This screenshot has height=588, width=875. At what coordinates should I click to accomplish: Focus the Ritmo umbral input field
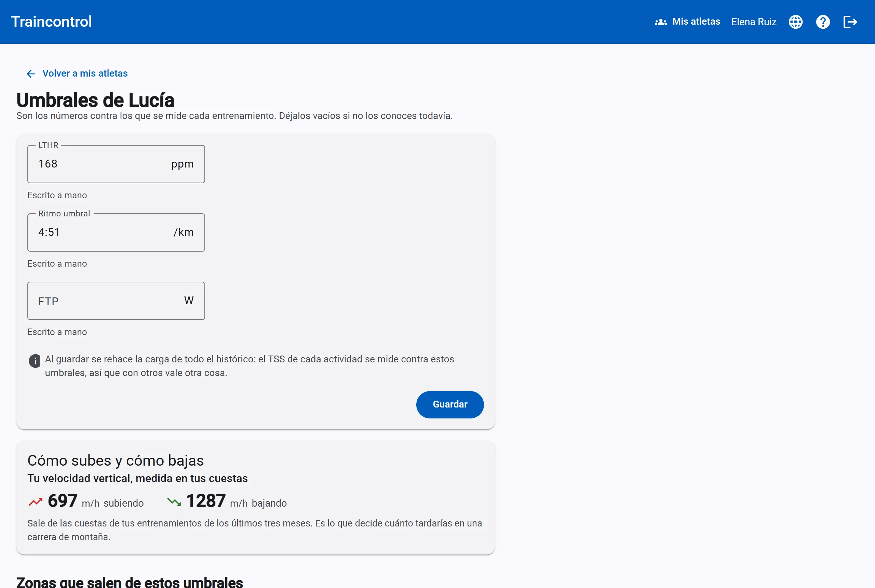tap(116, 232)
